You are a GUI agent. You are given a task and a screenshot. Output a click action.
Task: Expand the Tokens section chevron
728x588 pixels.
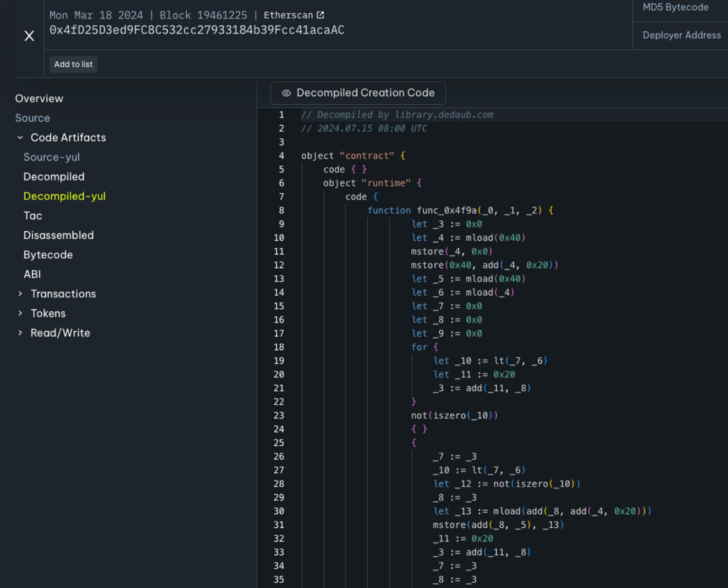[20, 313]
